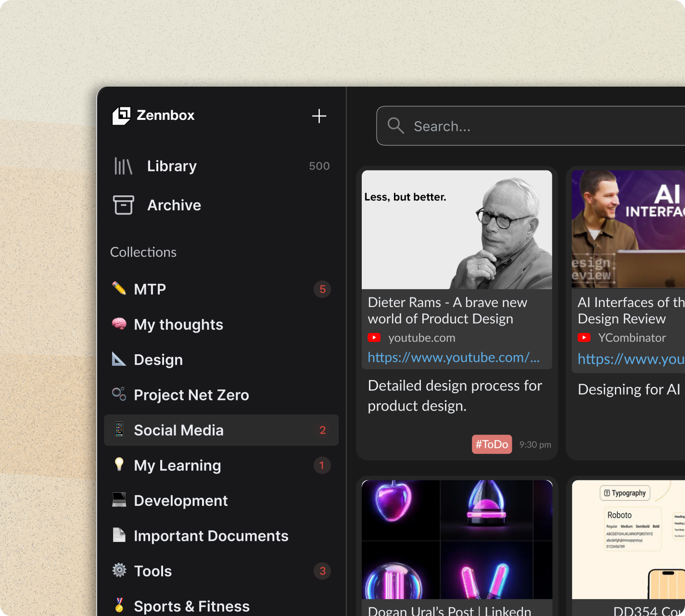This screenshot has height=616, width=685.
Task: Click the set-square icon beside Design
Action: (119, 359)
